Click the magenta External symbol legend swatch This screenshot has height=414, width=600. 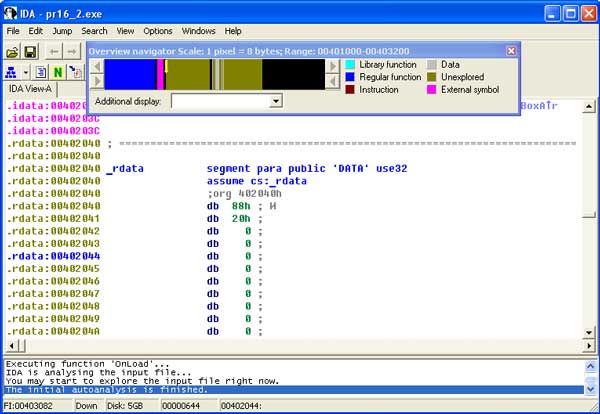tap(432, 90)
